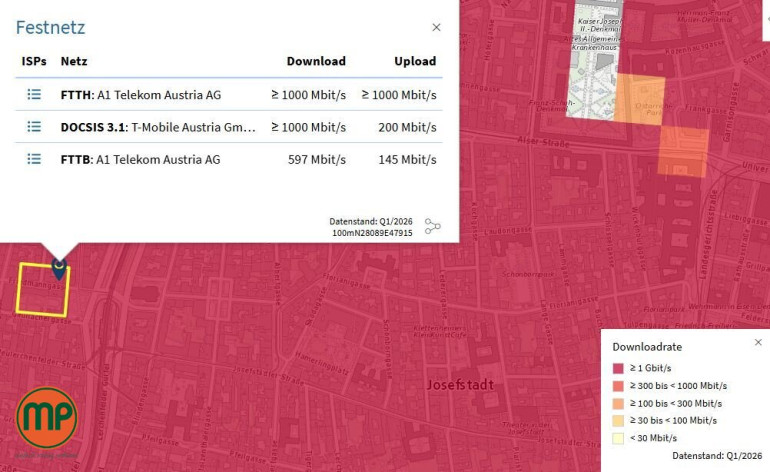Click the Netz column header

point(74,61)
